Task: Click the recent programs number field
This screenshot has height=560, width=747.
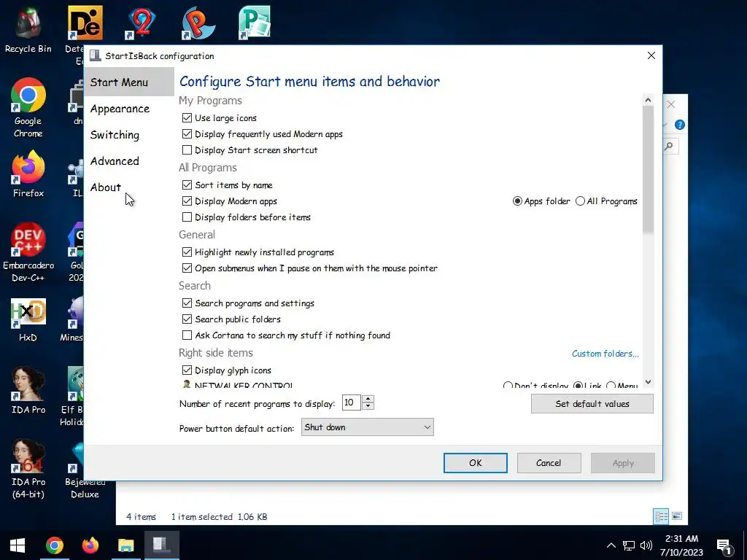Action: [x=352, y=402]
